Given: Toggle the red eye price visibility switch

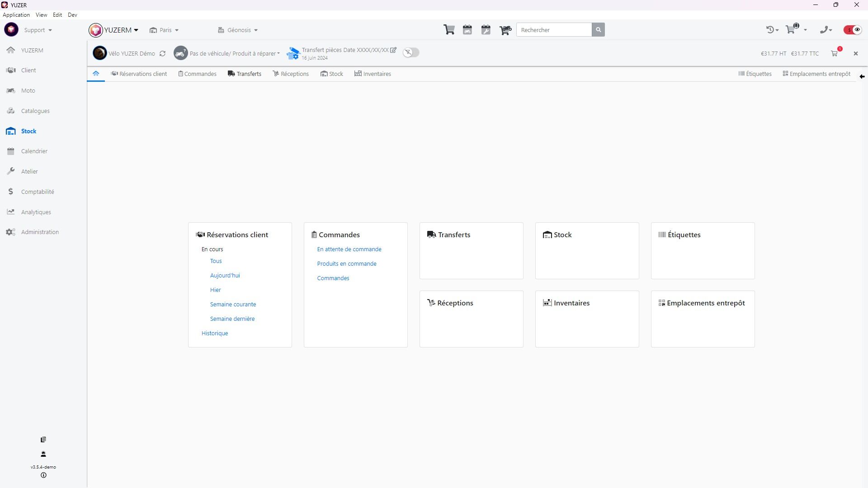Looking at the screenshot, I should point(853,30).
